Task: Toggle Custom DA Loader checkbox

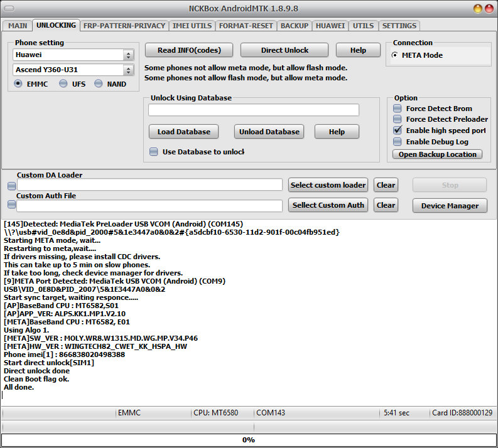Action: 12,186
